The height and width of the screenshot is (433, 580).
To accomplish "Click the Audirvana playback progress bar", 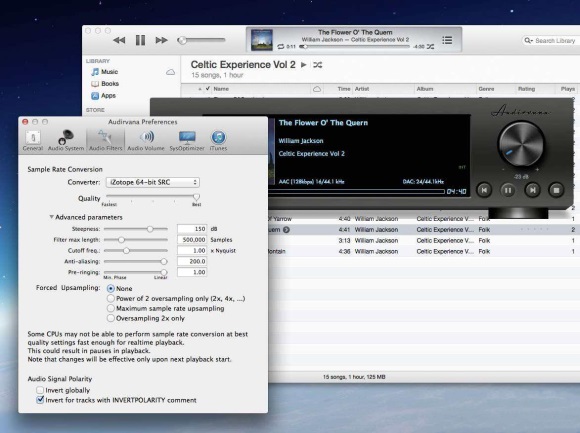I will [x=356, y=192].
